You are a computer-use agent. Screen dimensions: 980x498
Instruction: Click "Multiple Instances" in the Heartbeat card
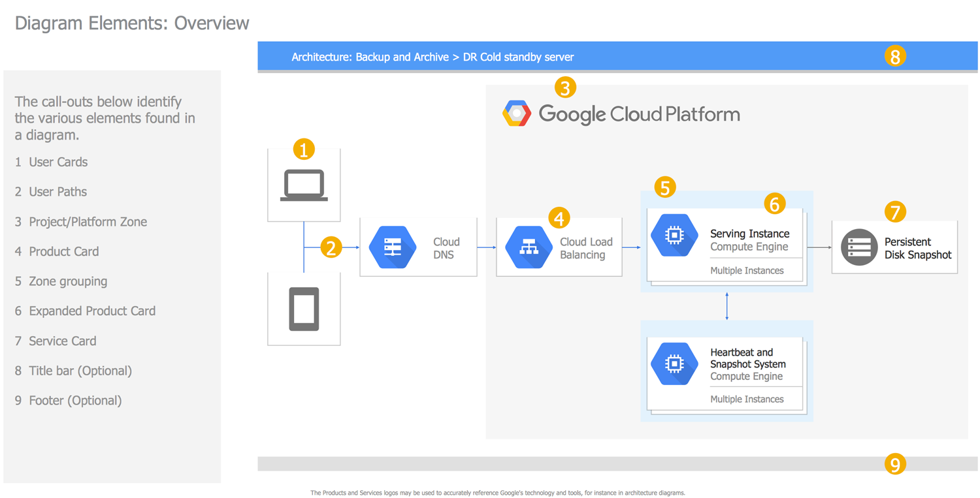[x=747, y=399]
